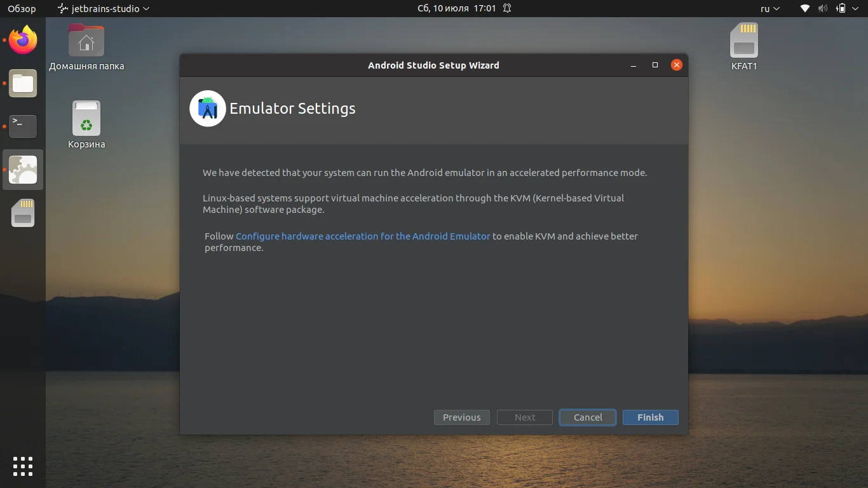This screenshot has height=488, width=868.
Task: Click the 'We have detected that your system' sentence
Action: pyautogui.click(x=424, y=172)
